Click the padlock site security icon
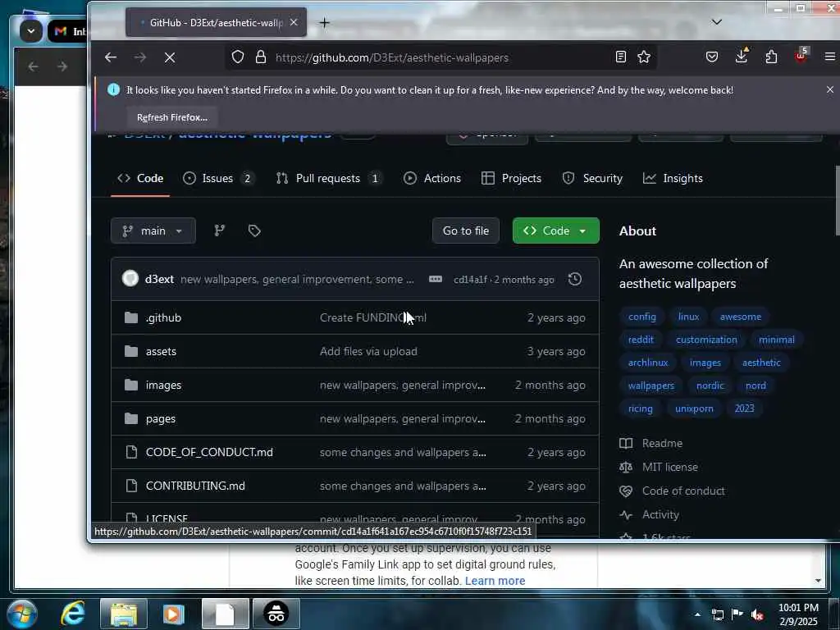The width and height of the screenshot is (840, 630). click(261, 57)
